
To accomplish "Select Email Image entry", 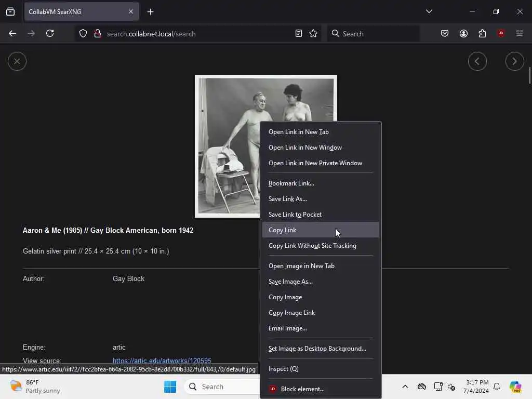I will tap(321, 328).
